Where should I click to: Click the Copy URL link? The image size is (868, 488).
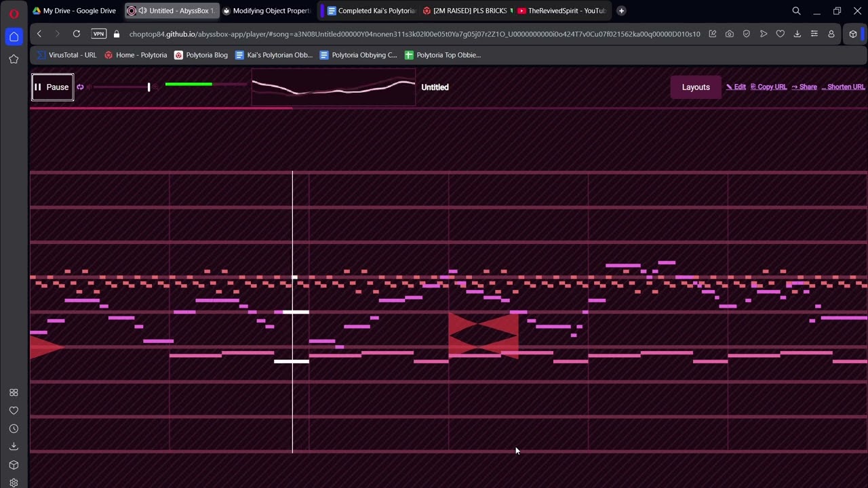tap(768, 87)
